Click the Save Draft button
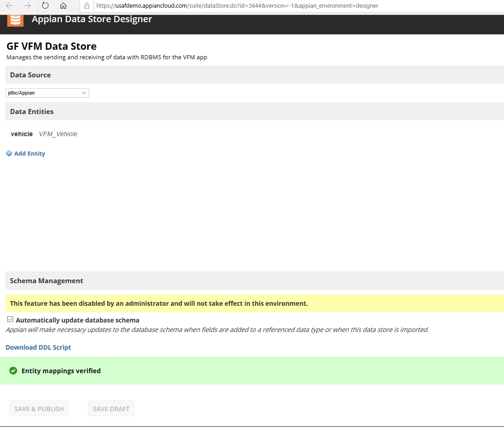The height and width of the screenshot is (427, 504). click(111, 409)
